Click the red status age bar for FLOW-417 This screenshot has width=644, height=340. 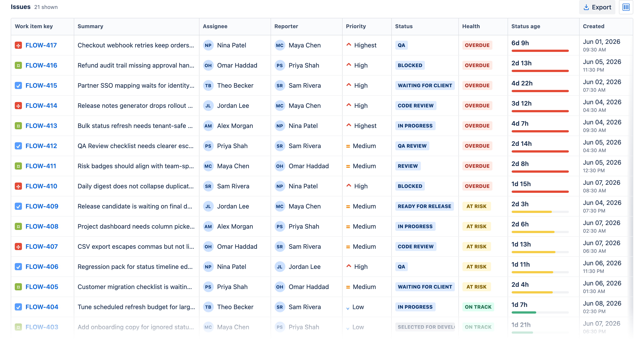click(x=540, y=51)
